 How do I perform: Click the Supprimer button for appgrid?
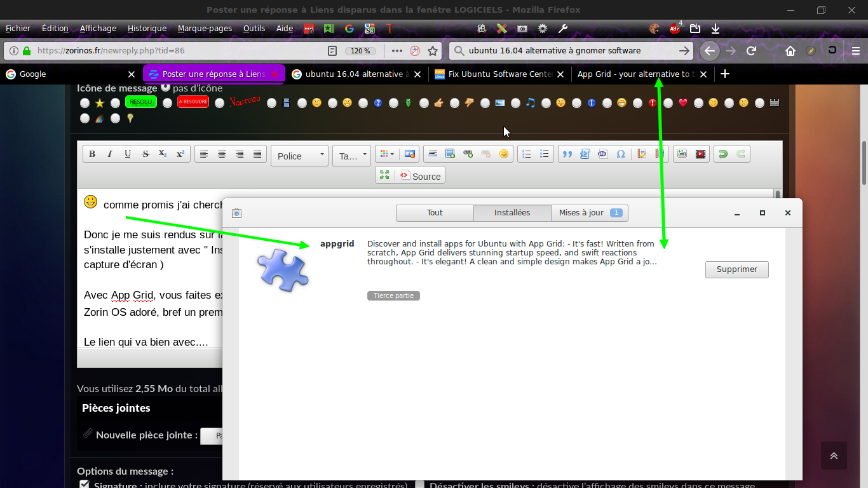tap(736, 269)
